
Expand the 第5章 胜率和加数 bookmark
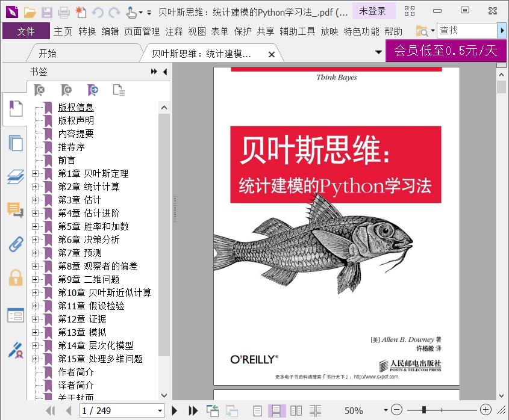(35, 226)
